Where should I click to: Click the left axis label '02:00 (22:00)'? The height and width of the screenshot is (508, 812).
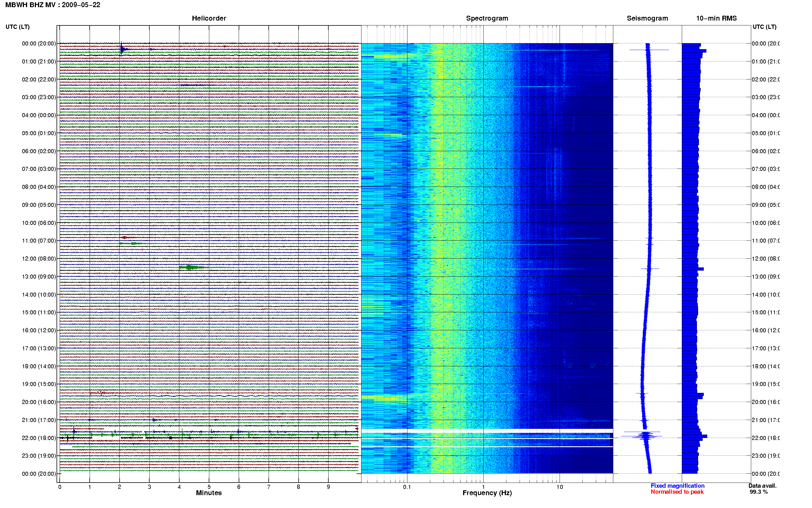coord(39,79)
